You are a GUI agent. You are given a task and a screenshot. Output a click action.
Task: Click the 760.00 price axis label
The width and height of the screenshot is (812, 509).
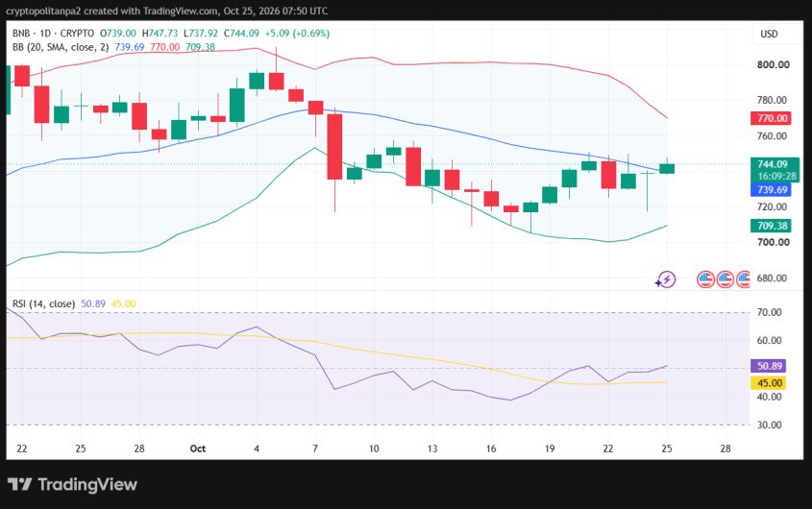click(x=772, y=136)
